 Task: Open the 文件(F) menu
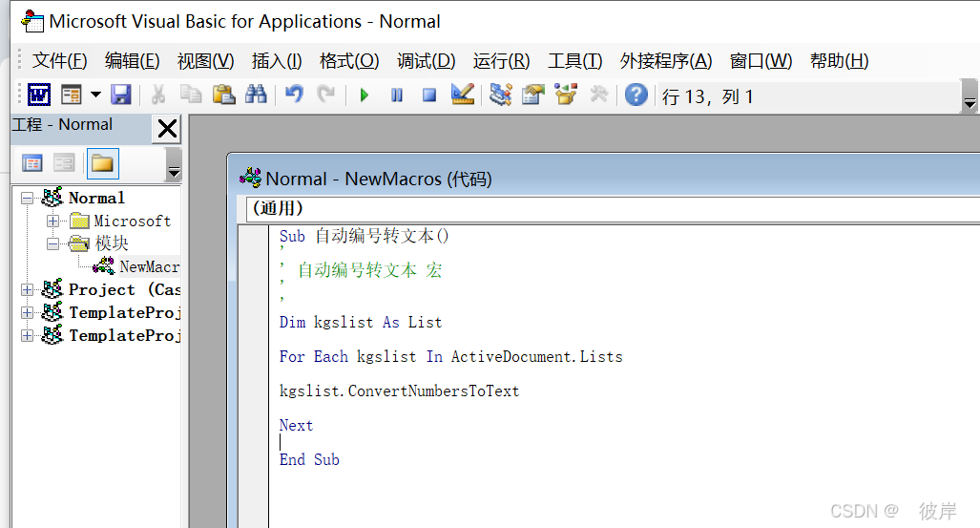tap(59, 61)
